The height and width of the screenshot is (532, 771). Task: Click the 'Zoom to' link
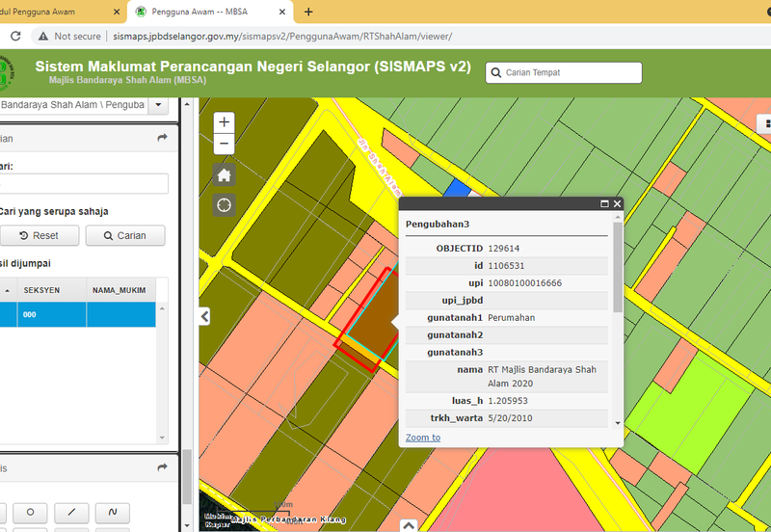coord(422,438)
